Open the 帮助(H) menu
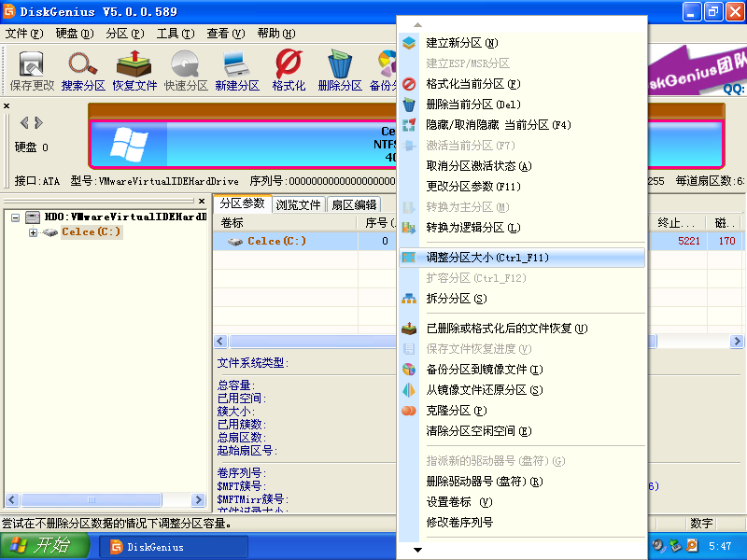 pos(275,34)
